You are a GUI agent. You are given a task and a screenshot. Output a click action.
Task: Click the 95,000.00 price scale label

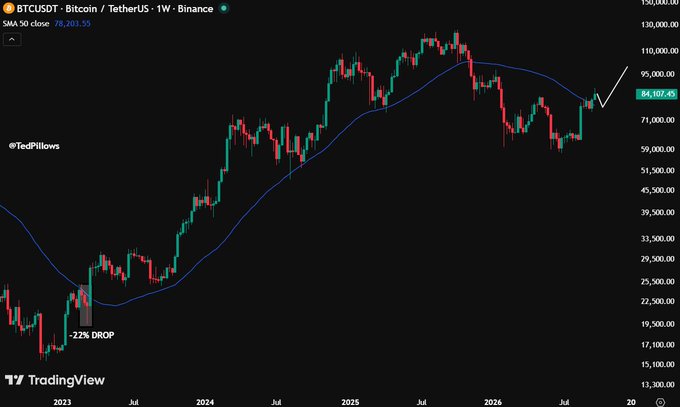pyautogui.click(x=659, y=74)
